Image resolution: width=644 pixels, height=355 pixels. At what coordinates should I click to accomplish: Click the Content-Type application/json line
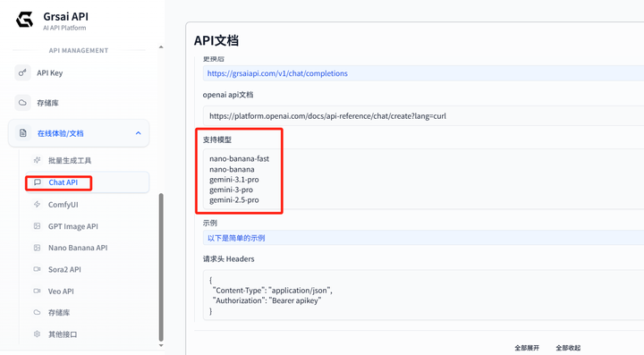click(x=272, y=291)
